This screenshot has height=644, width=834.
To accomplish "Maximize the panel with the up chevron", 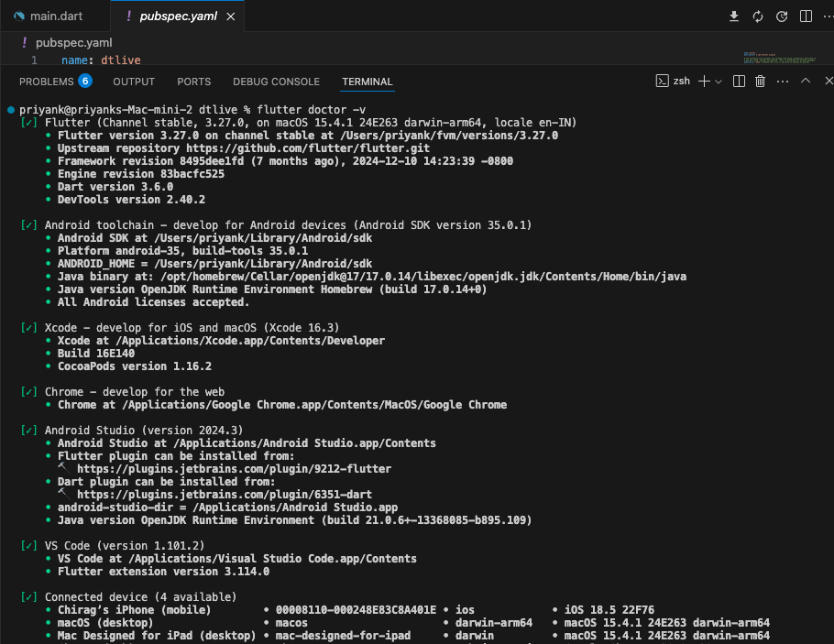I will click(806, 81).
